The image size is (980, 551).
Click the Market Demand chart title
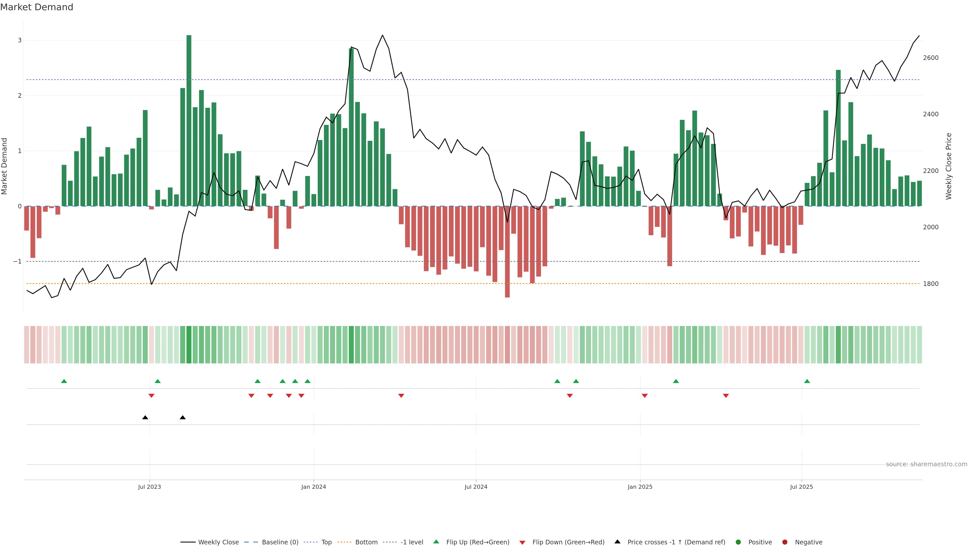tap(36, 7)
